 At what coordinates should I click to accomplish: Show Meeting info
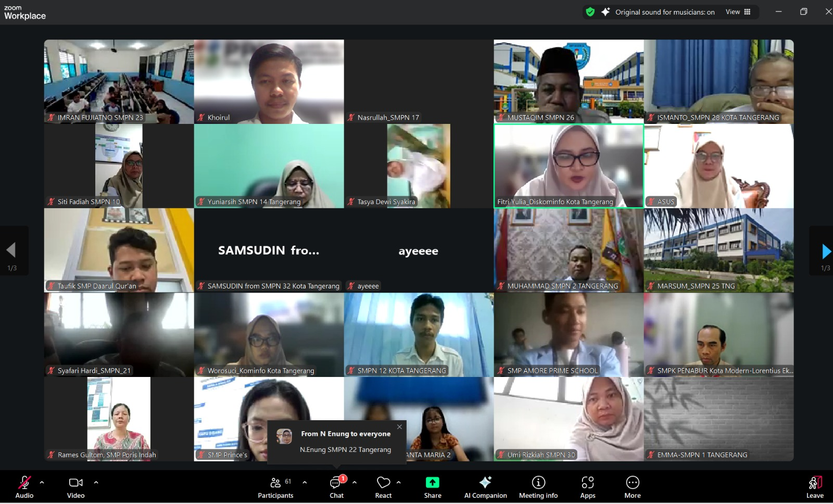[x=538, y=487]
